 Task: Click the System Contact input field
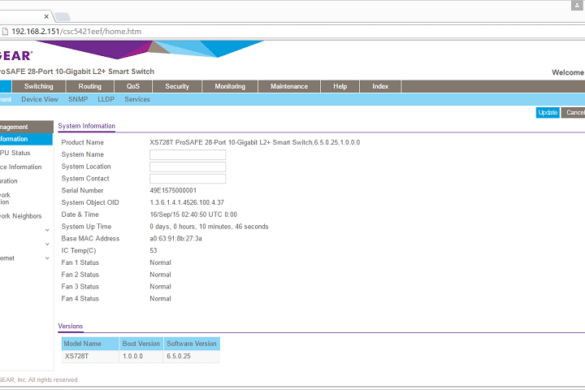(x=188, y=178)
